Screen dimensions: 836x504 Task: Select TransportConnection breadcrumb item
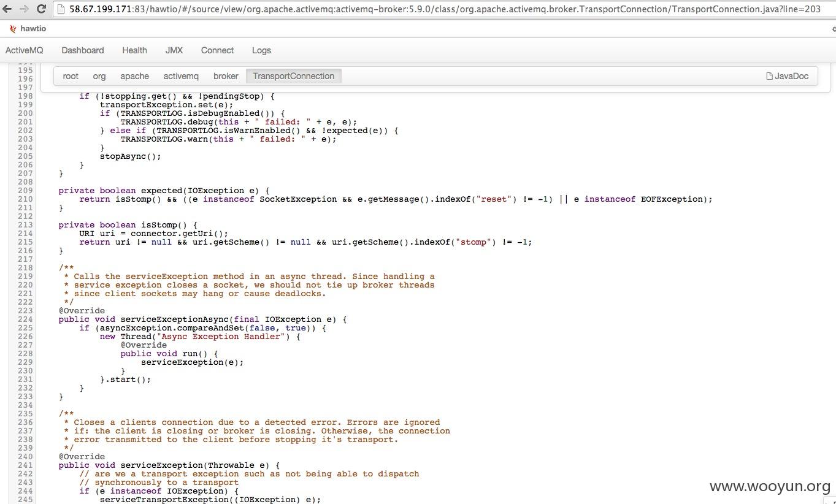[x=293, y=76]
